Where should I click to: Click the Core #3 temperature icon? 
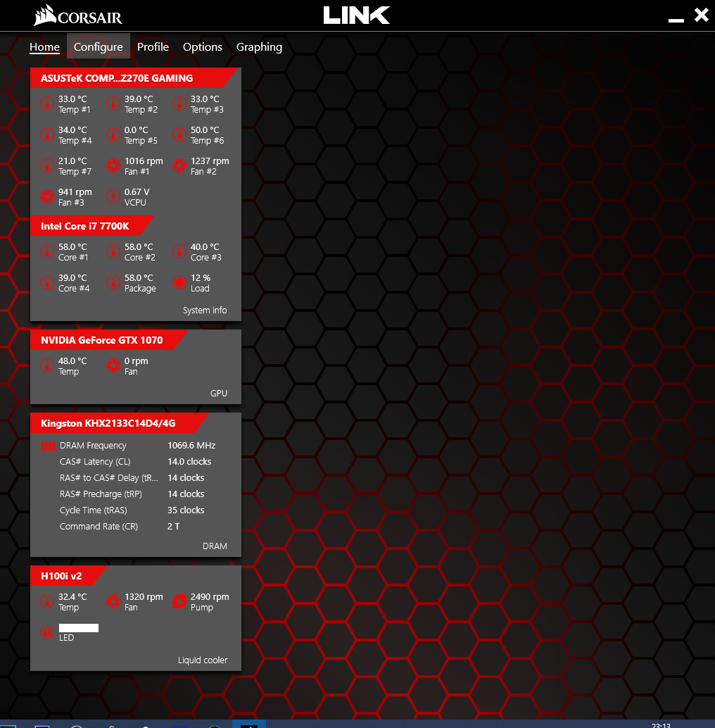179,251
